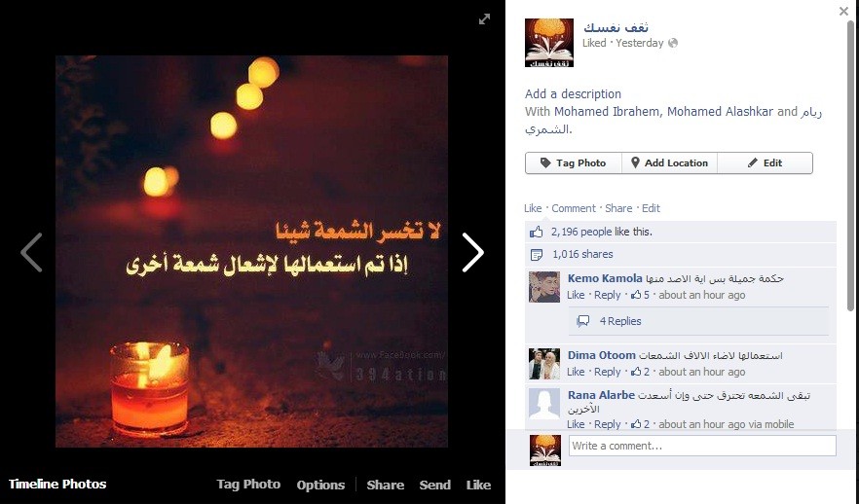
Task: Click the shares note icon beside 1,016 shares
Action: pos(537,255)
